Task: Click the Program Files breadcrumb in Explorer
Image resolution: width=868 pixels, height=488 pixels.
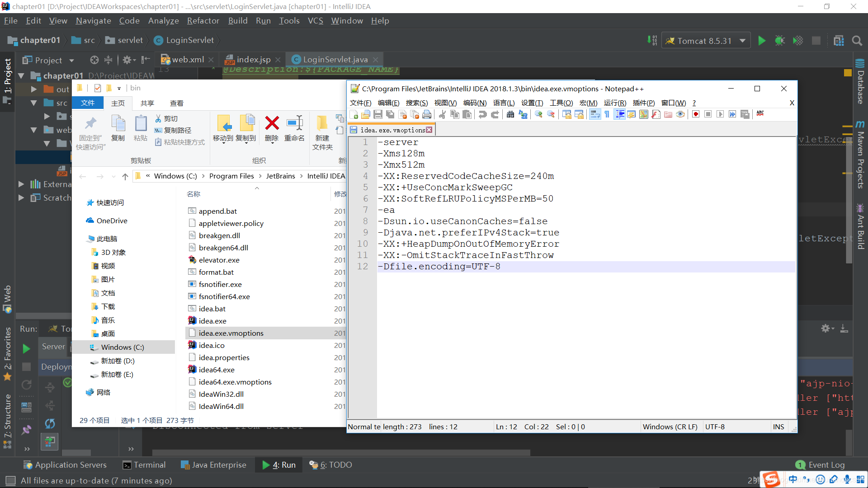Action: click(231, 176)
